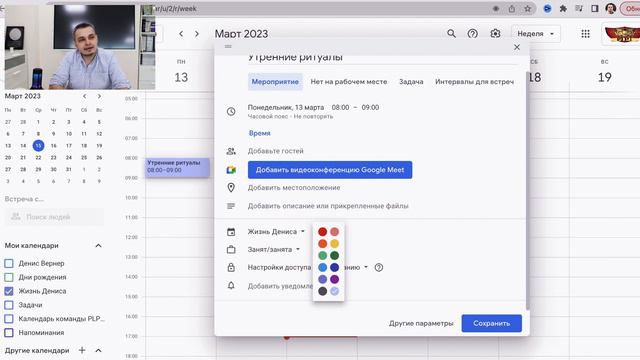Switch to Нет на рабочем месте tab
Screen dimensions: 640x360
[349, 82]
